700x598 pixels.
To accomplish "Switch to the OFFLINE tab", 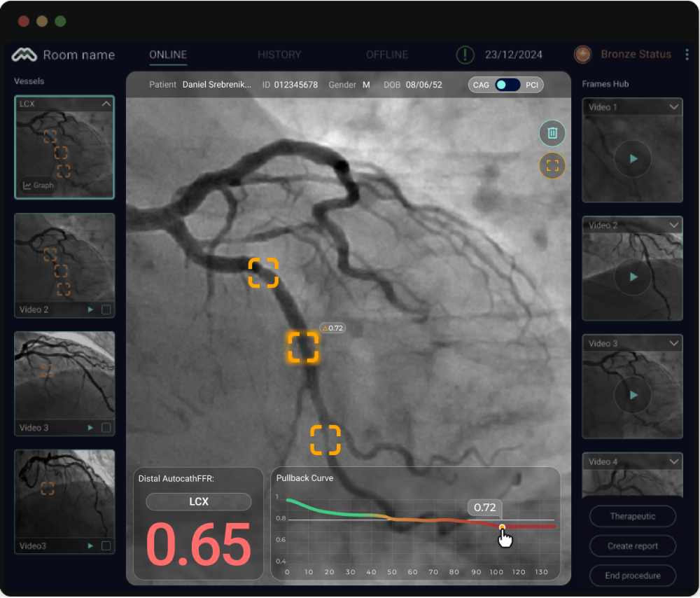I will [387, 55].
